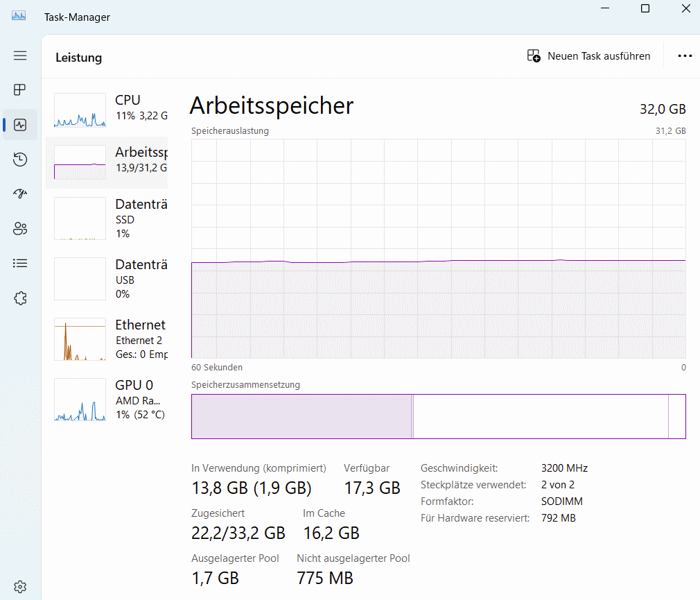Select CPU in the performance list

(107, 111)
